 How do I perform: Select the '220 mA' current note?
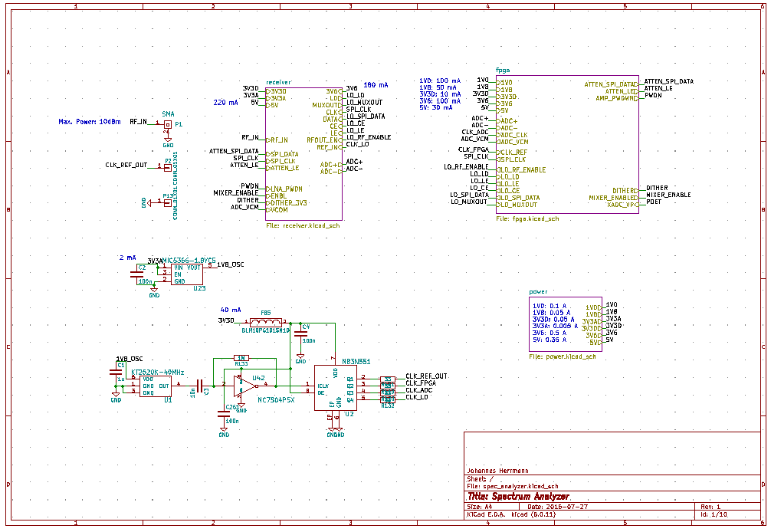(225, 102)
